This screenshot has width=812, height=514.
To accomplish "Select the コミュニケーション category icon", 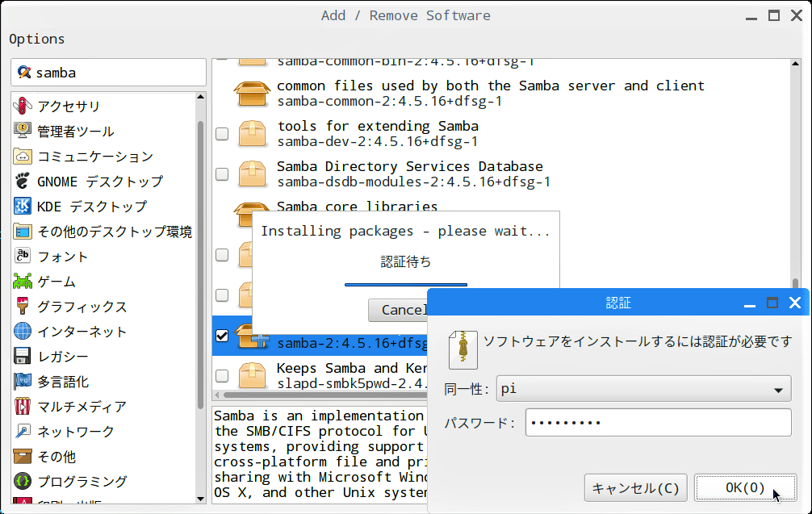I will tap(23, 156).
